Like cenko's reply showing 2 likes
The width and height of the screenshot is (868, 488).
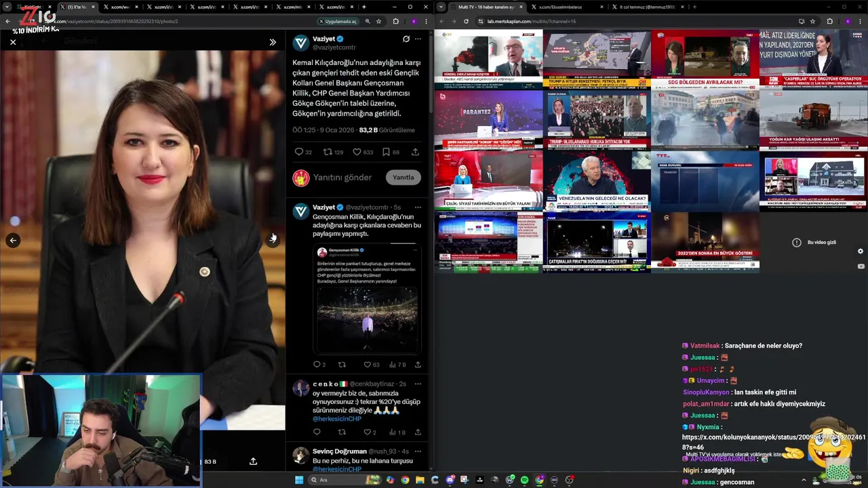coord(370,432)
